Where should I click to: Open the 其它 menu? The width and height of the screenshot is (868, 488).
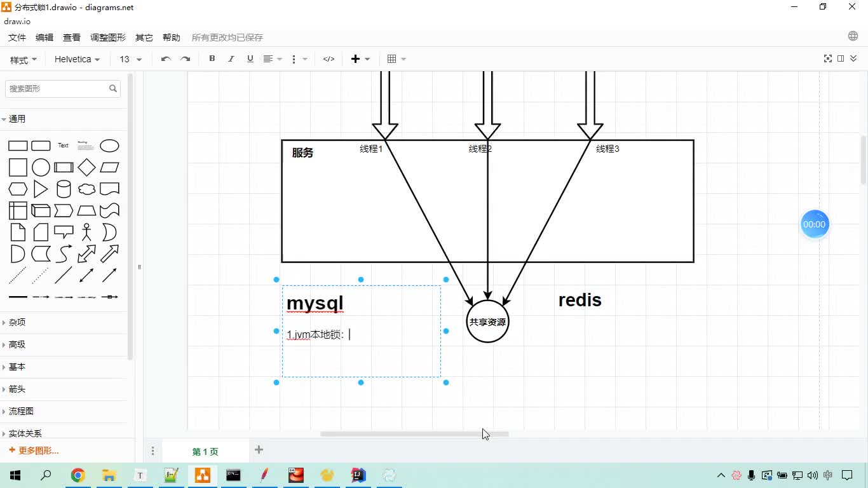tap(144, 37)
